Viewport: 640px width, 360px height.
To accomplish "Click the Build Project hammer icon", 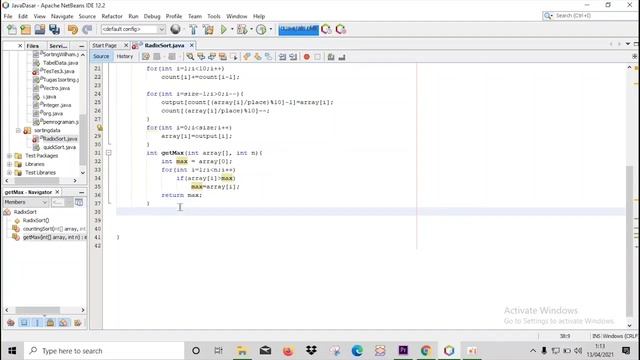I will coord(193,29).
